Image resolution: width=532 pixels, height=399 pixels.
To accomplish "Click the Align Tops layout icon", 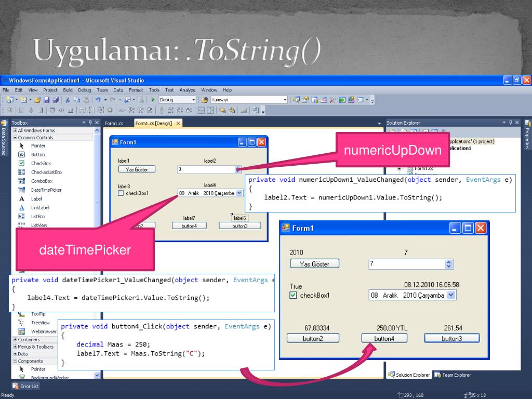I will (52, 110).
